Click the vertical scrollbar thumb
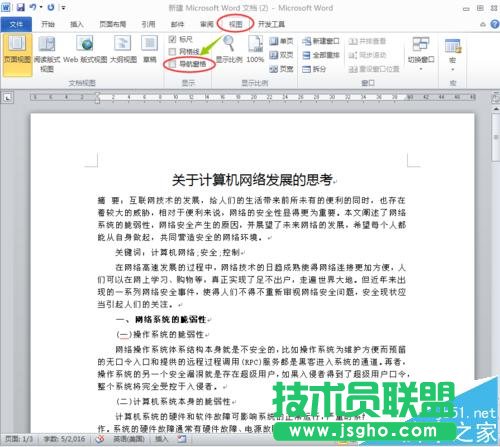The width and height of the screenshot is (500, 447). pyautogui.click(x=496, y=137)
